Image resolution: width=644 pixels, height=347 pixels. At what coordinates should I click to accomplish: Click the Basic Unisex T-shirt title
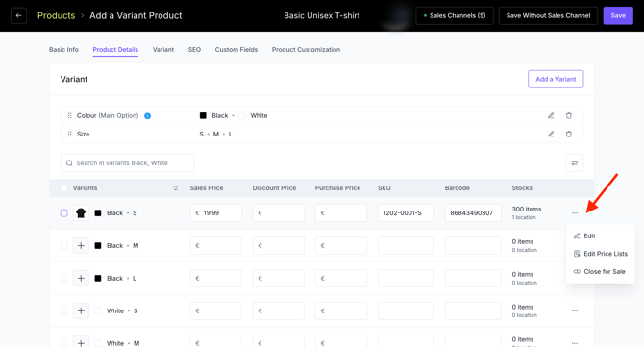pyautogui.click(x=322, y=15)
